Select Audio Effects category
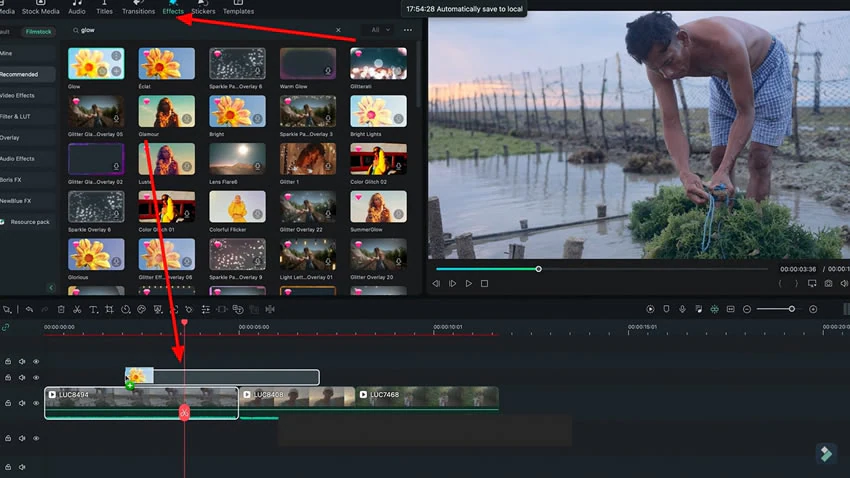Image resolution: width=850 pixels, height=478 pixels. (x=27, y=159)
